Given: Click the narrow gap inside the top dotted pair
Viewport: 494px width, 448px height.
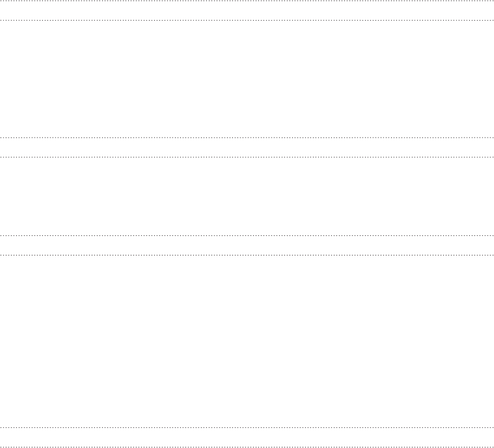Looking at the screenshot, I should (x=247, y=11).
